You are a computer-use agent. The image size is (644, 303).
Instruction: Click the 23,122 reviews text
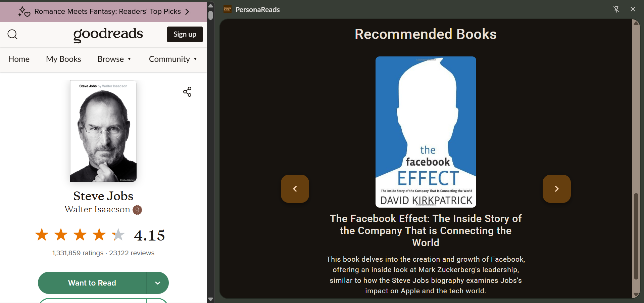132,253
